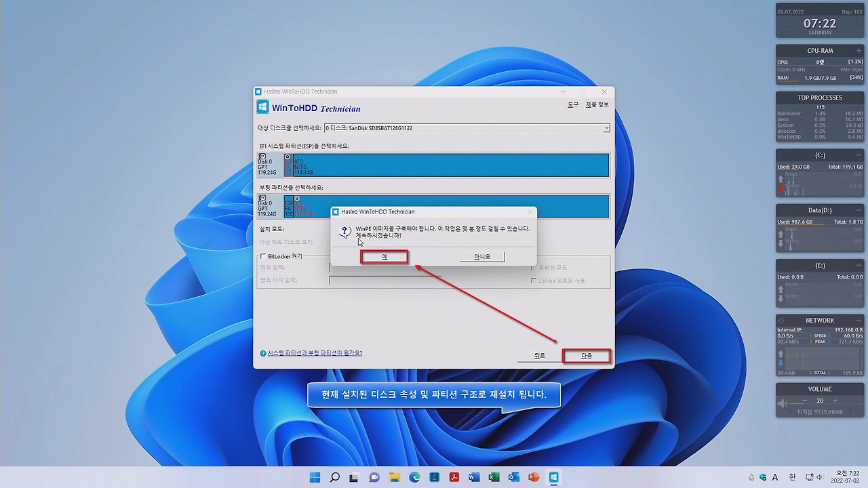Open Windows Security tray icon

tap(763, 477)
